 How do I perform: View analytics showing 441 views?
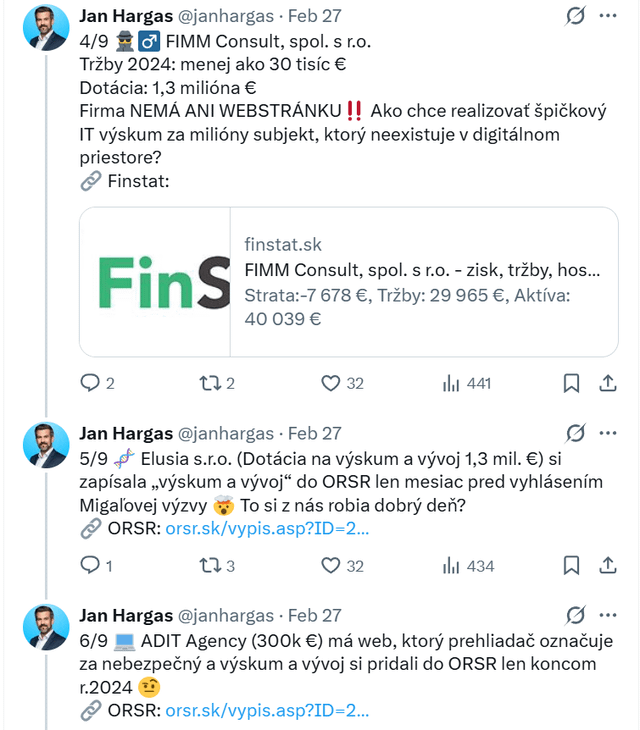point(451,383)
